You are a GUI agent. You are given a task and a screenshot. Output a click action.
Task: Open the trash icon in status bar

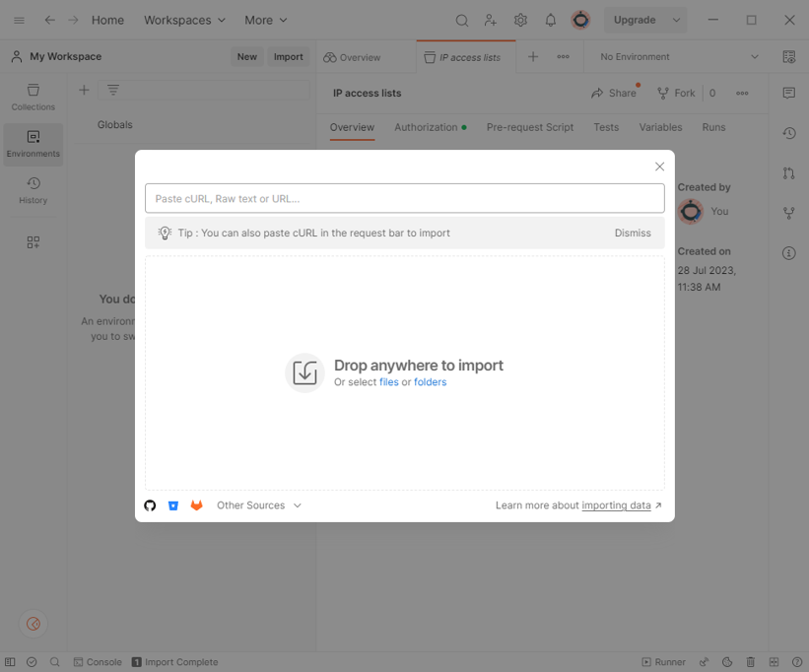(750, 662)
